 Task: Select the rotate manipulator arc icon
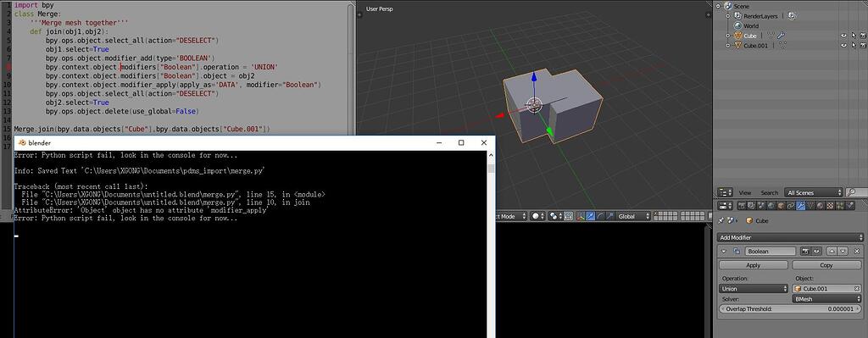click(600, 216)
